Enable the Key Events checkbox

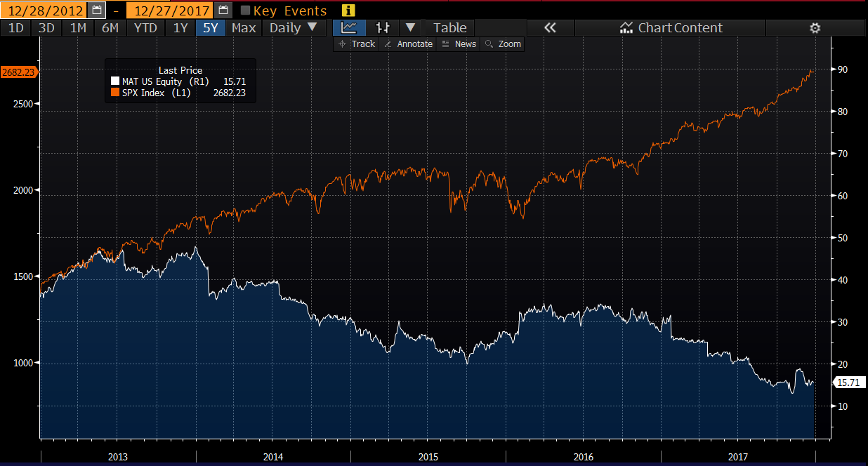click(245, 11)
